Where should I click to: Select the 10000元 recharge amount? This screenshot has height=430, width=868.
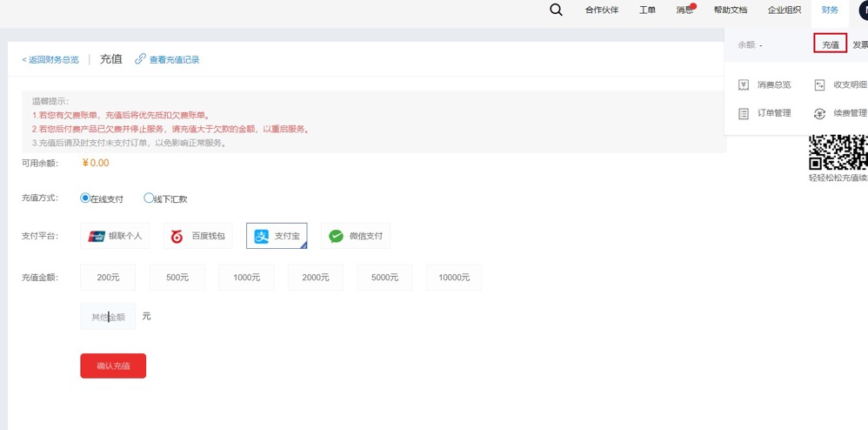(454, 277)
